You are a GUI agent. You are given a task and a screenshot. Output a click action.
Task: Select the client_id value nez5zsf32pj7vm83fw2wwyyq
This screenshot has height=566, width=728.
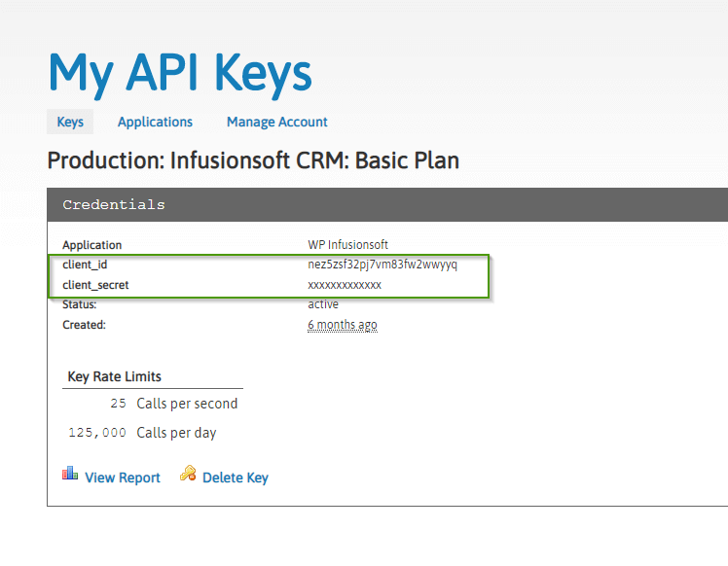point(382,265)
